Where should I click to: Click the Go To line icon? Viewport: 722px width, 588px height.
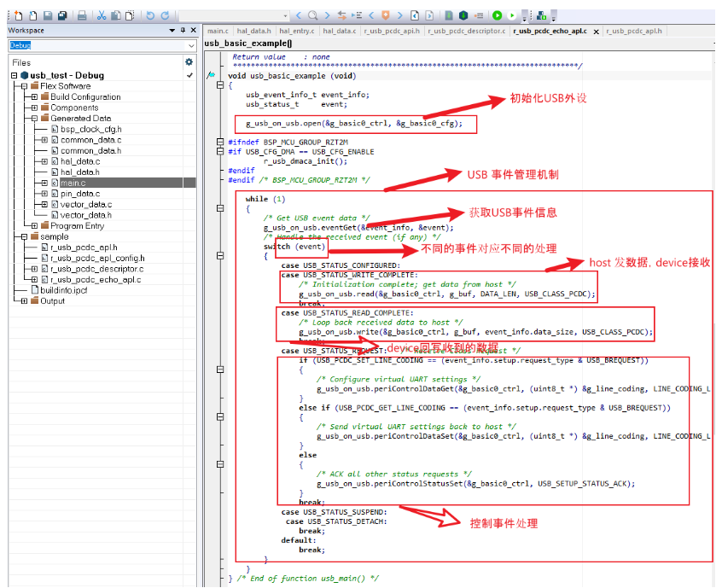(357, 15)
